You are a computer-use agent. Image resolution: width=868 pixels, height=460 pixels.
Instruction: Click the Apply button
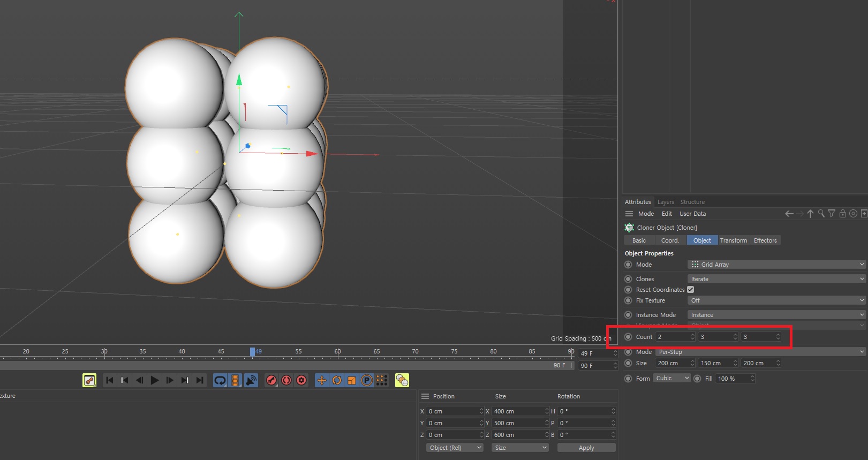[586, 448]
